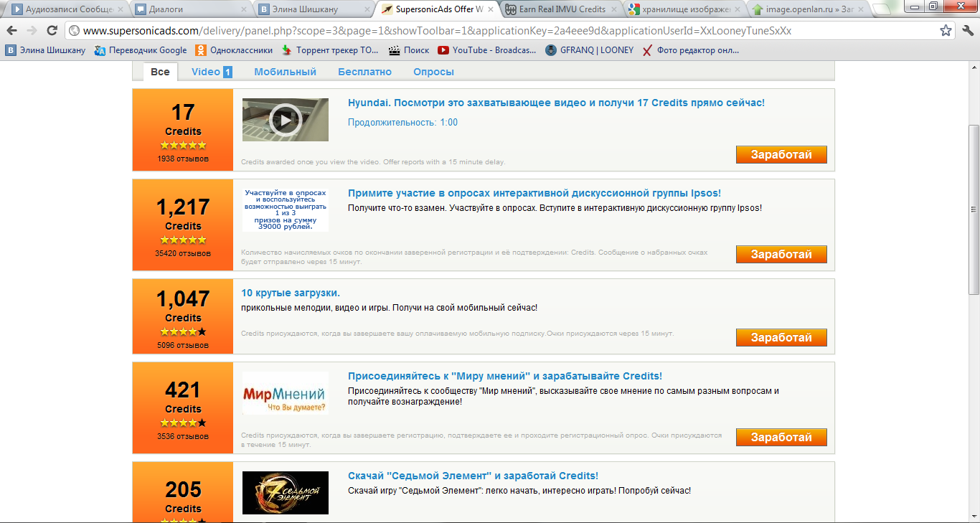Close the хранилище изображен... browser tab
980x523 pixels.
pyautogui.click(x=737, y=9)
